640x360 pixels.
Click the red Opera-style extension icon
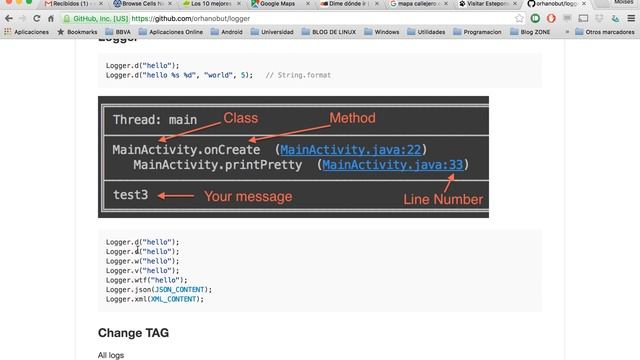[x=551, y=18]
